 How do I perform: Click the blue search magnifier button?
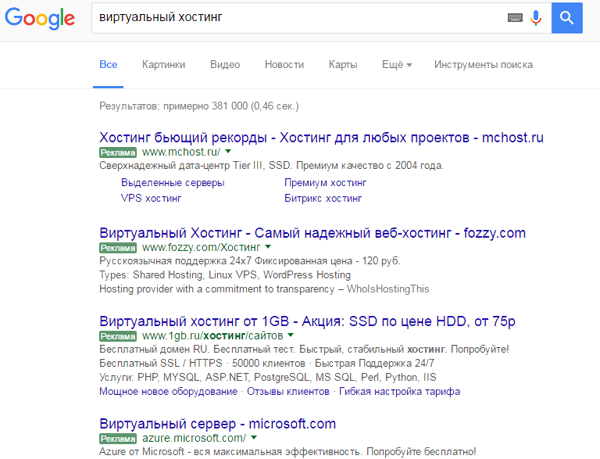[567, 18]
